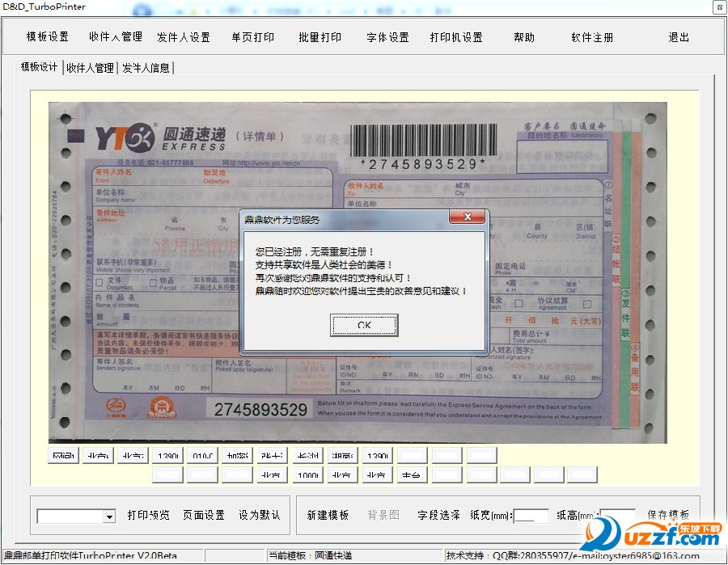Image resolution: width=728 pixels, height=565 pixels.
Task: Select the 长沙 field box
Action: [307, 456]
